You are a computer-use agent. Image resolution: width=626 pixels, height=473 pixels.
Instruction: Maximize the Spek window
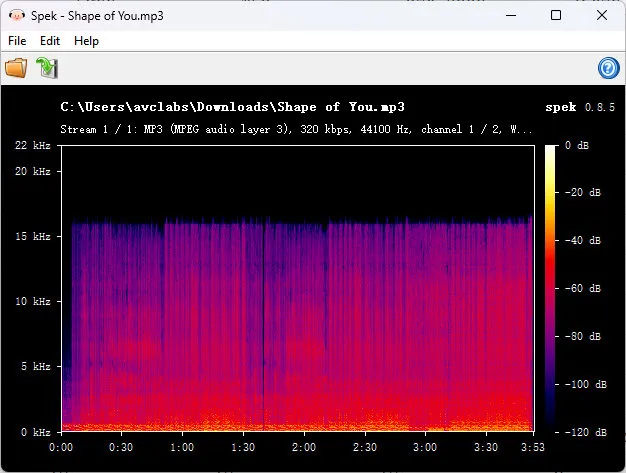click(x=556, y=16)
